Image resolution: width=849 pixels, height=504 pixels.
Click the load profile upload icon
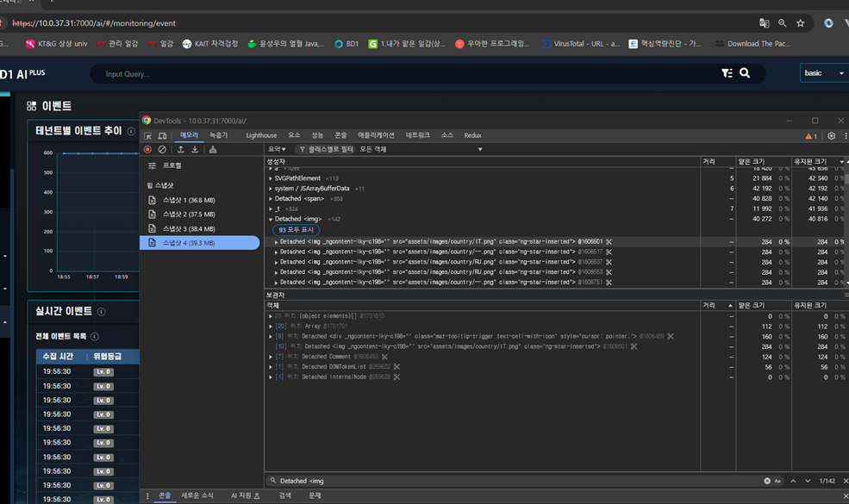[x=181, y=150]
